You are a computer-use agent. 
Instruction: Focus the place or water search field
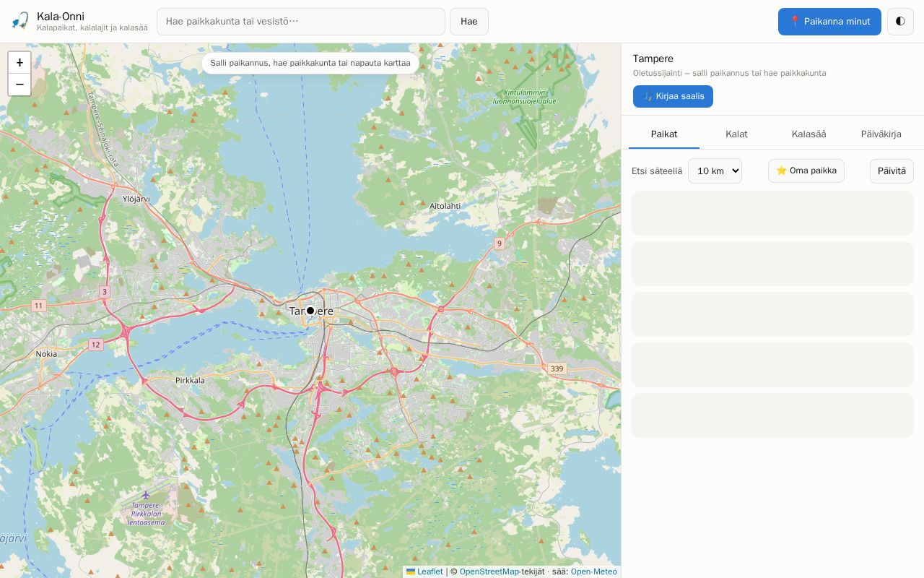(301, 22)
